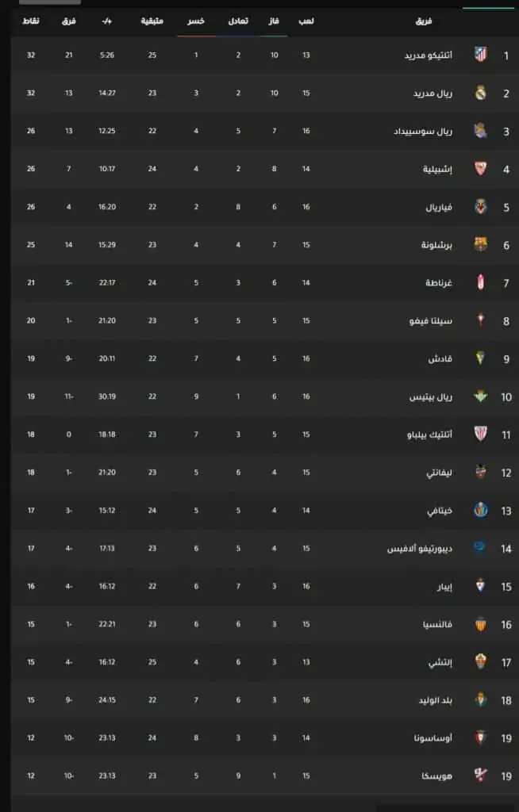The width and height of the screenshot is (519, 812).
Task: Open the Barcelona crest icon
Action: (481, 244)
